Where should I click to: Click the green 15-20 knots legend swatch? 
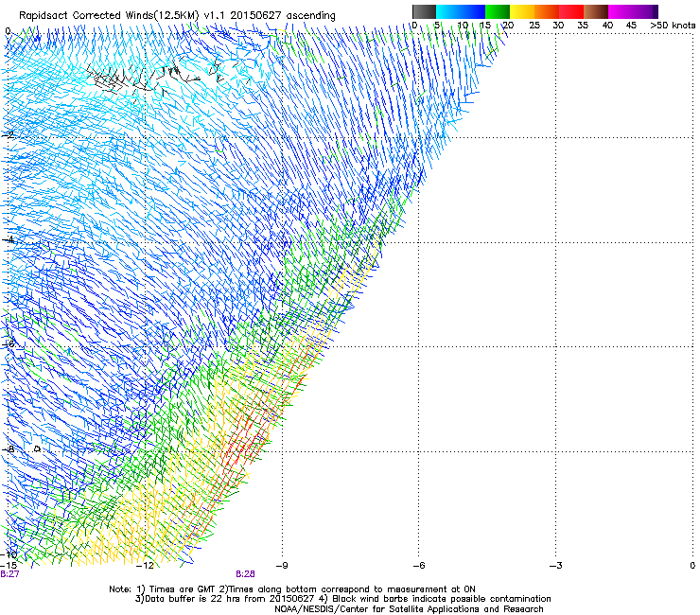coord(498,11)
